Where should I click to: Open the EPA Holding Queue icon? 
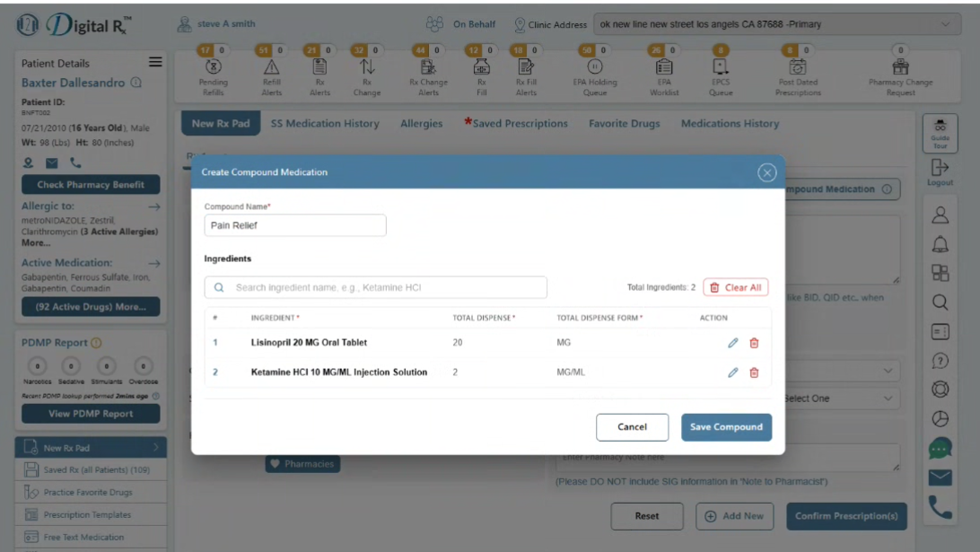tap(594, 66)
